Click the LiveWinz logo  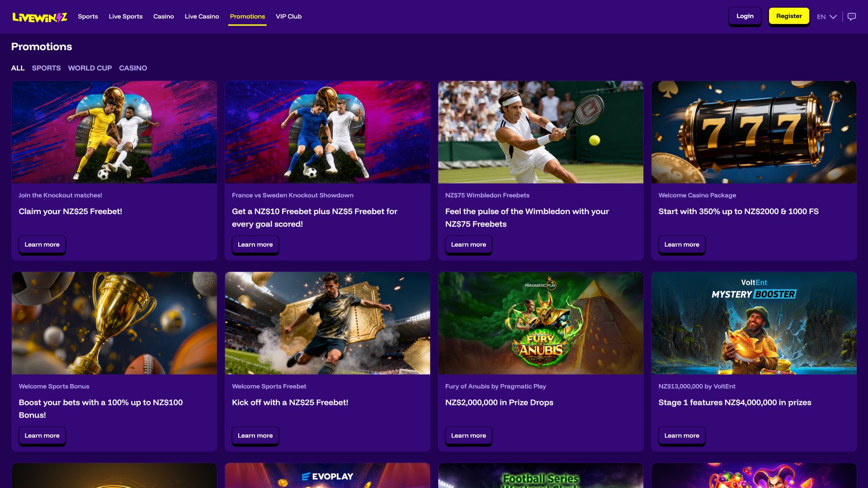point(40,17)
